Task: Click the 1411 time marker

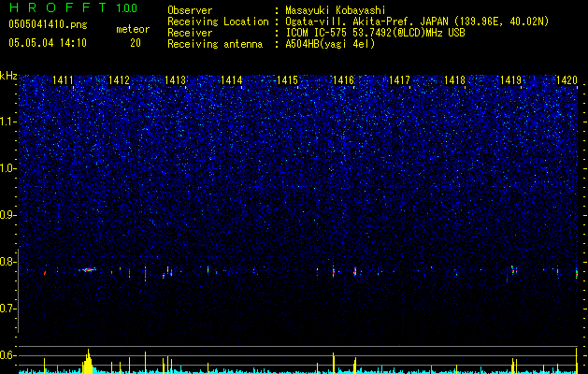Action: pos(63,79)
